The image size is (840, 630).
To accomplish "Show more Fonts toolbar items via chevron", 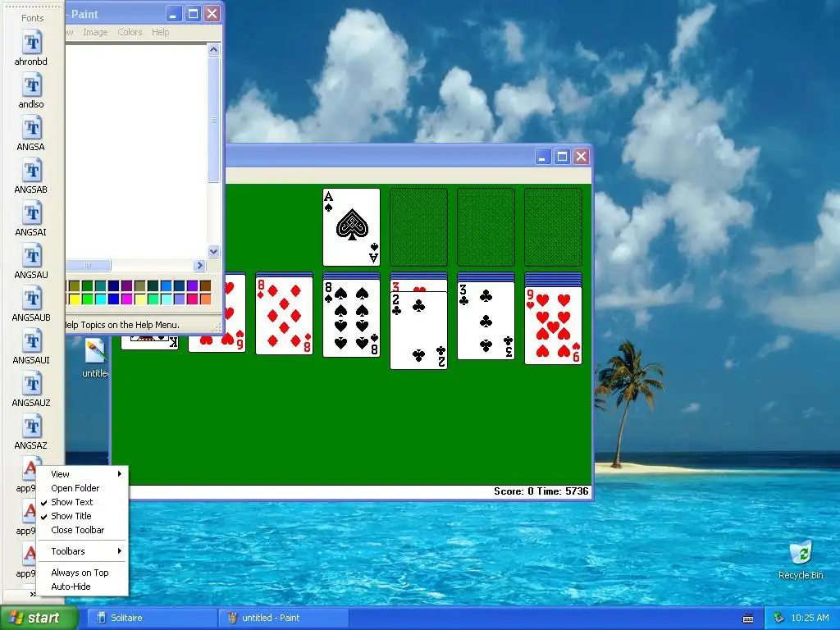I will click(x=33, y=594).
